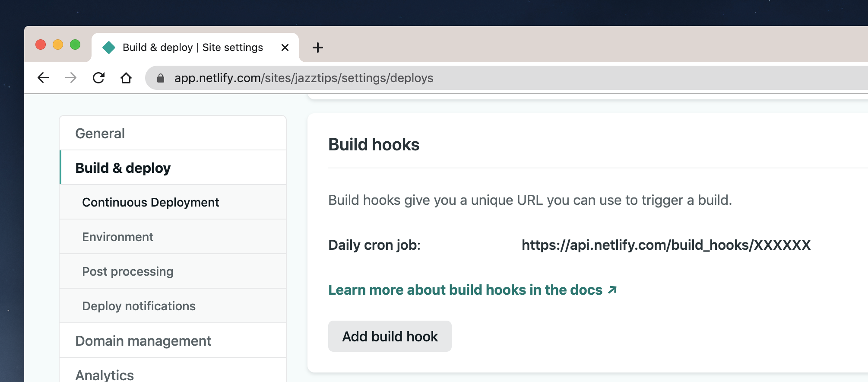Close the Build & deploy tab
This screenshot has width=868, height=382.
click(285, 48)
